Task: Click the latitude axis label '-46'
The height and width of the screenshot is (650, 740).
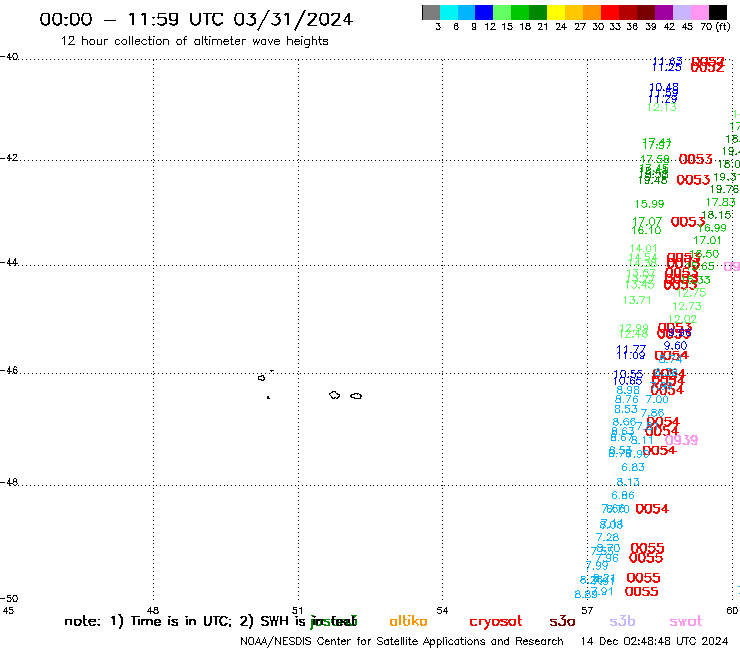Action: pos(9,370)
